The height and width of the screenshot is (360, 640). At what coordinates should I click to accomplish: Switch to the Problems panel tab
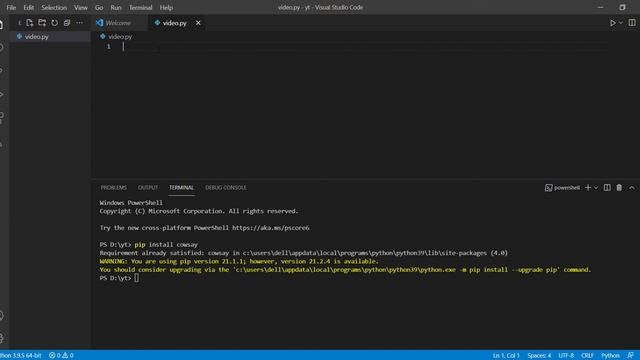[x=113, y=188]
